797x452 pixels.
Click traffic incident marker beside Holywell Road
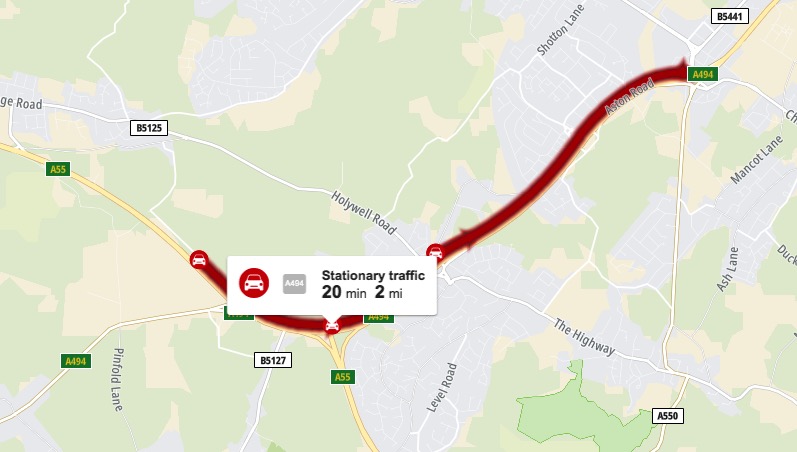click(435, 253)
